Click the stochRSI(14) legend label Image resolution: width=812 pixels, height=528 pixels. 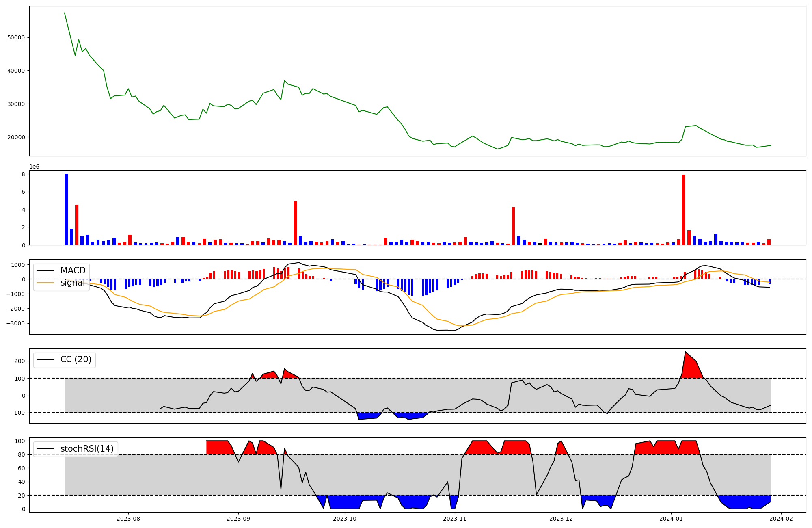click(x=87, y=449)
